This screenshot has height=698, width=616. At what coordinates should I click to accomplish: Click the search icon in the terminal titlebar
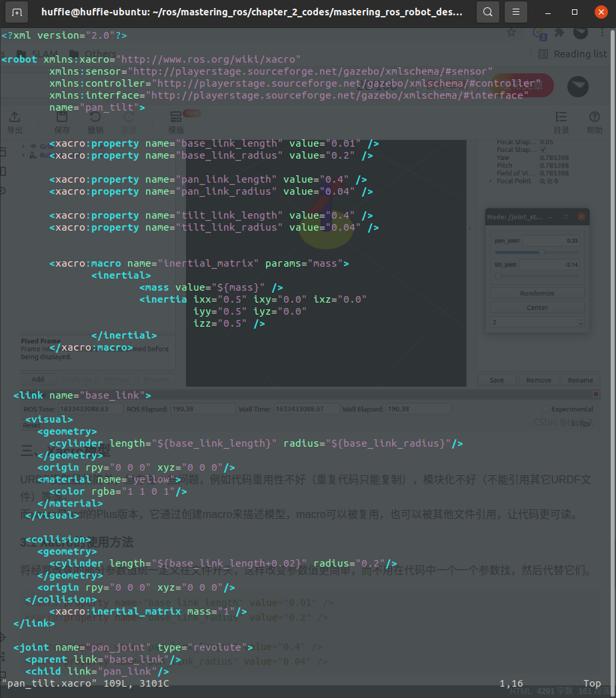pos(486,12)
